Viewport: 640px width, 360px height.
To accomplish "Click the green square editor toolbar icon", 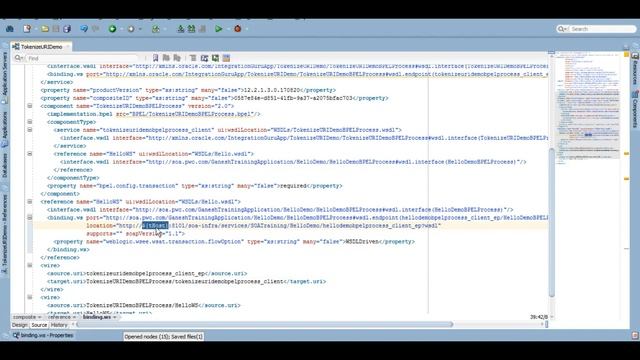I will click(x=215, y=58).
